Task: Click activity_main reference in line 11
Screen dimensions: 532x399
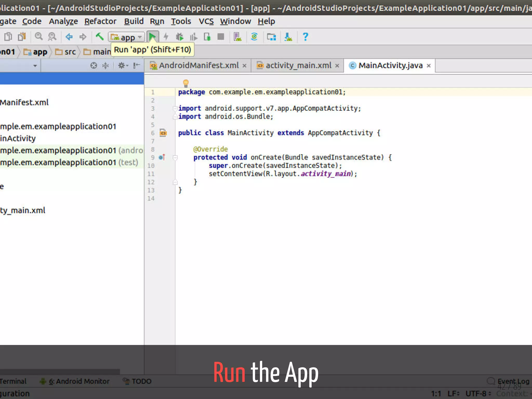Action: click(x=326, y=174)
